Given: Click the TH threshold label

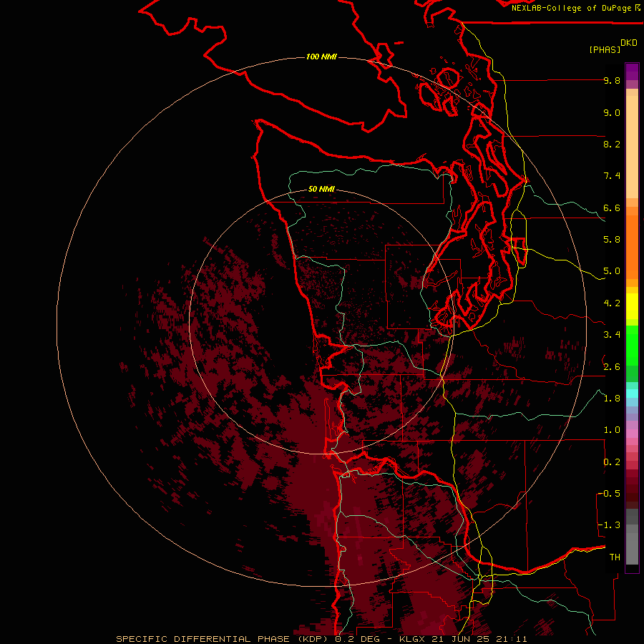Looking at the screenshot, I should tap(615, 557).
